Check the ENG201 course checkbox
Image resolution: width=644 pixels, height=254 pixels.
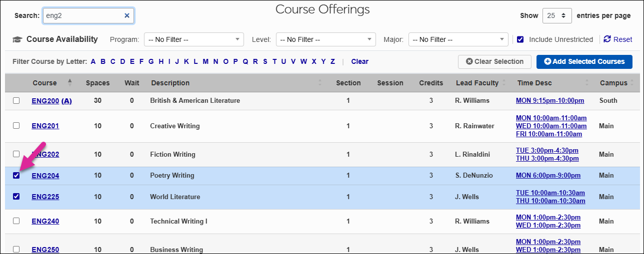[x=16, y=126]
